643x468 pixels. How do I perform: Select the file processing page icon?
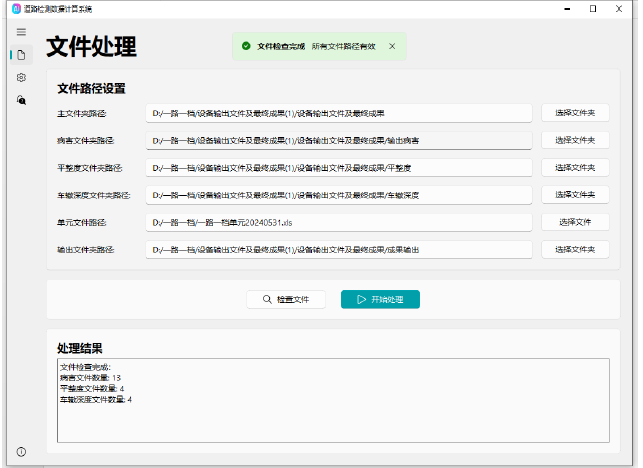21,55
